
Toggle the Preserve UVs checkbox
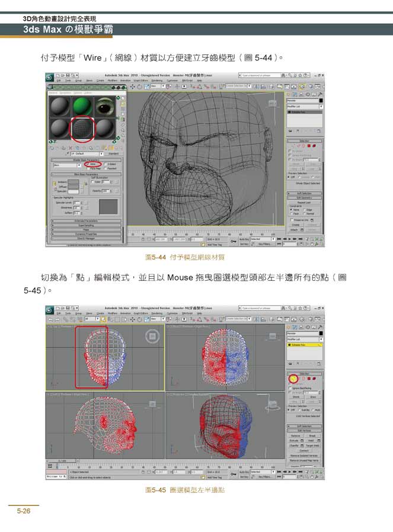click(x=292, y=220)
